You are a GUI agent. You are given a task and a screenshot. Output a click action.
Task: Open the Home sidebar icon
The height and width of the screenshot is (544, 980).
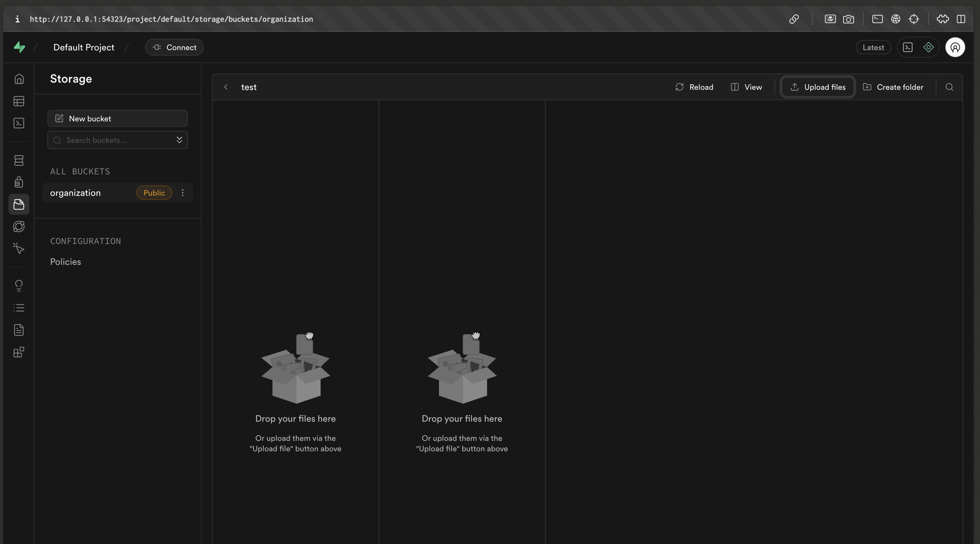click(x=19, y=79)
